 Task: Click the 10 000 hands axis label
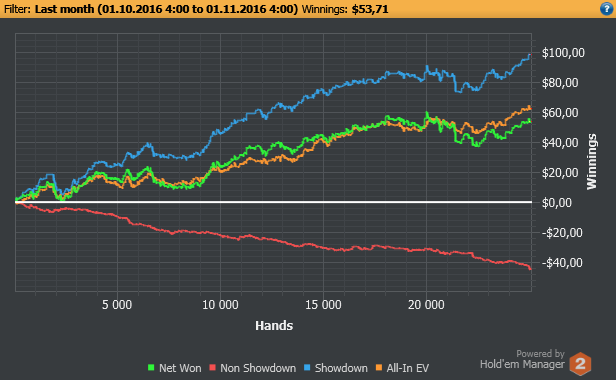[220, 305]
